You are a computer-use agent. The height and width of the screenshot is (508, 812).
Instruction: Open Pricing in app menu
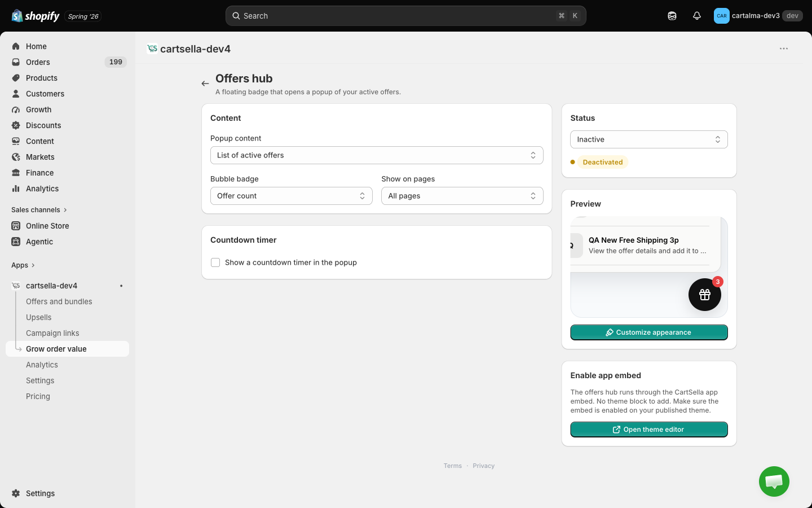tap(38, 396)
